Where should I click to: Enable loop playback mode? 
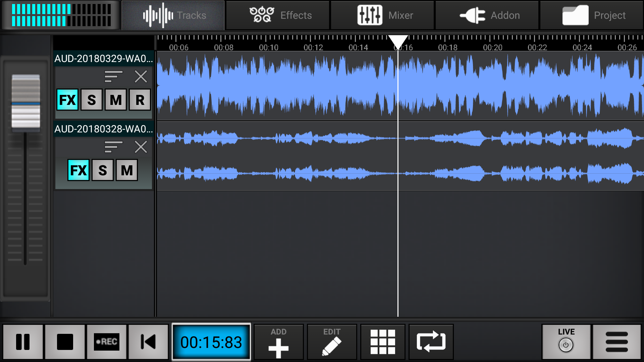pos(431,342)
